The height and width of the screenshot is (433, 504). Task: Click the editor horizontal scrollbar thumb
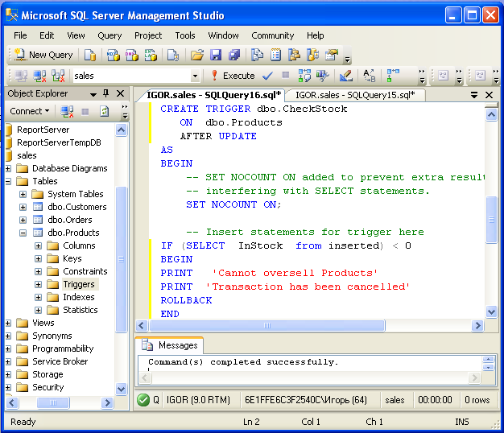(267, 325)
